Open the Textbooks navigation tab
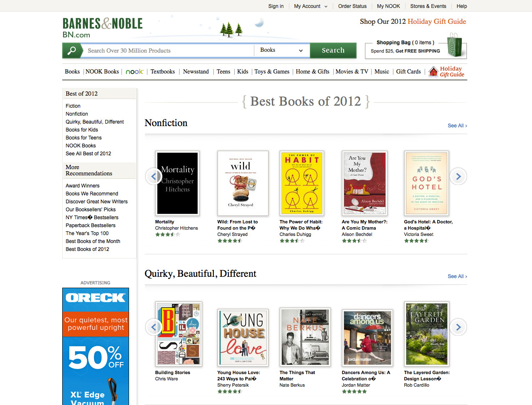This screenshot has height=405, width=532. 162,72
